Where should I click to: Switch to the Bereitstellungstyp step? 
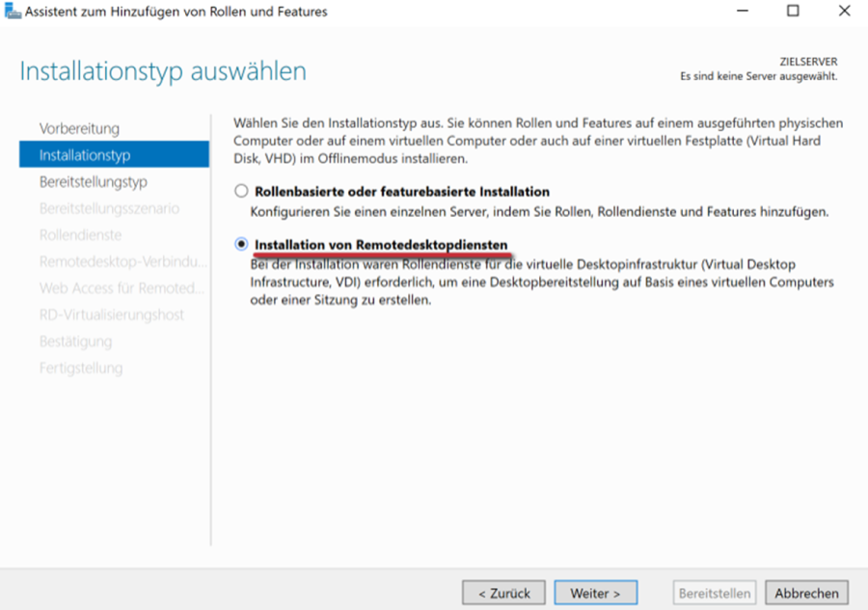click(x=93, y=181)
